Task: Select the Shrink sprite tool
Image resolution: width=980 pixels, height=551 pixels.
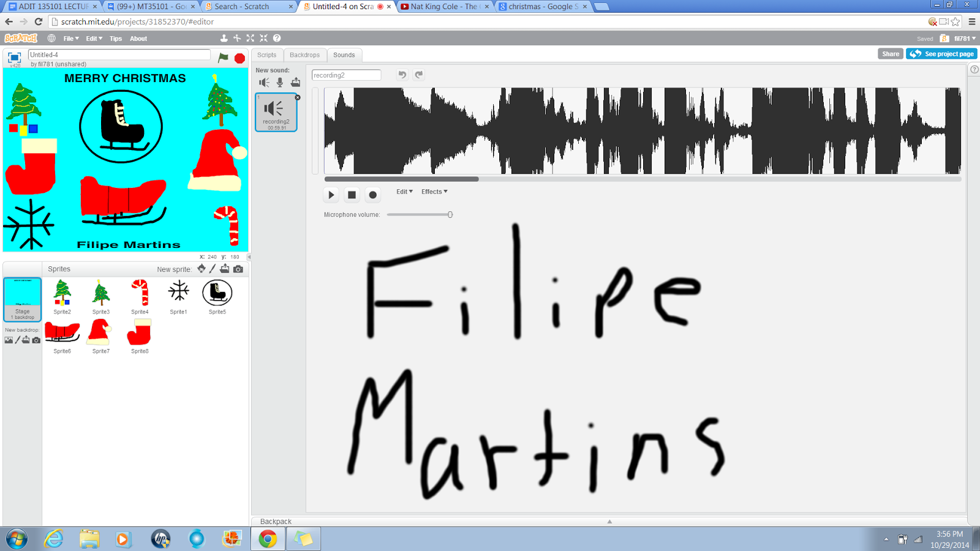Action: point(263,38)
